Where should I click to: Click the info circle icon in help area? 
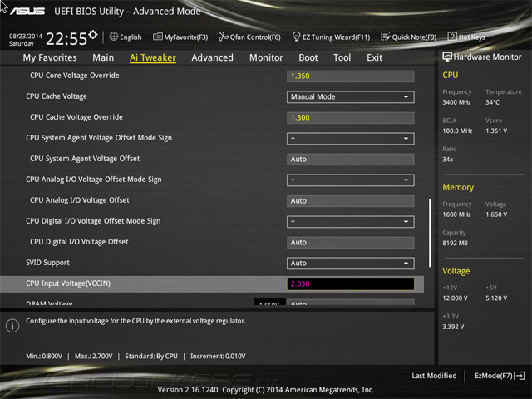tap(12, 326)
